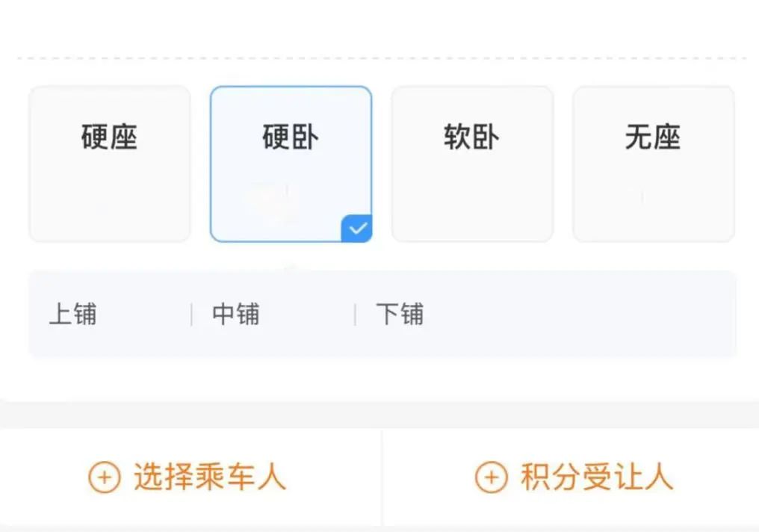
Task: Click the blue checkmark badge on 硬卧
Action: coord(357,229)
